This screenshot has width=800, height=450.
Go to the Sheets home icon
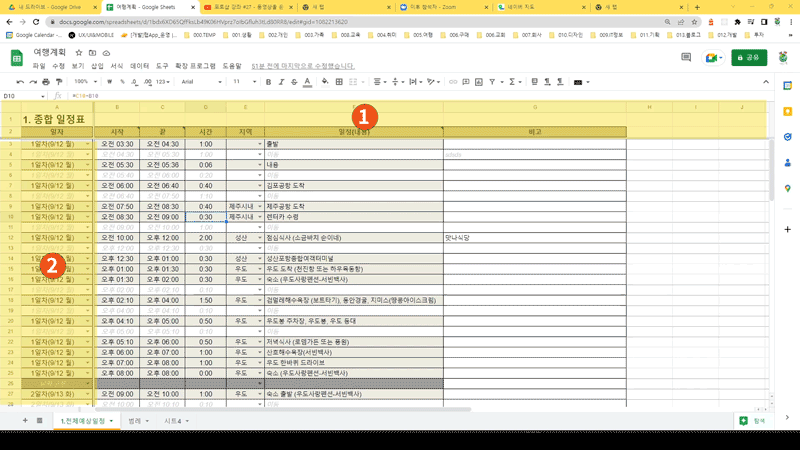coord(17,58)
